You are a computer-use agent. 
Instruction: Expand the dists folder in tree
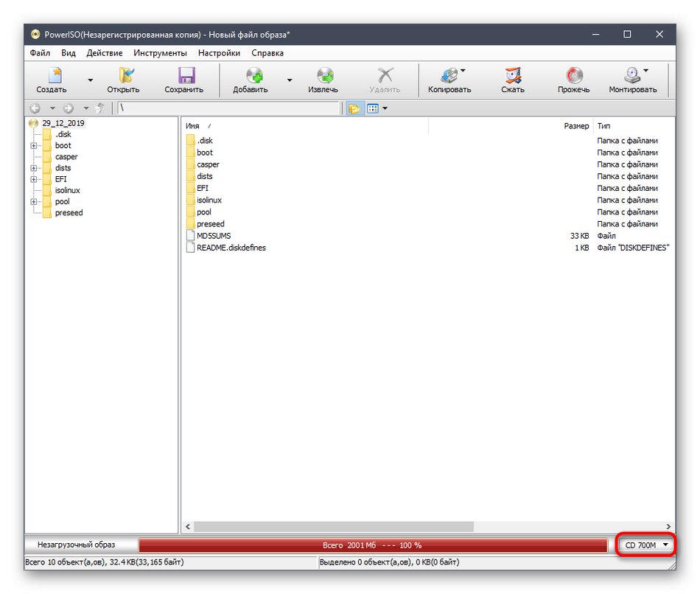[x=33, y=168]
